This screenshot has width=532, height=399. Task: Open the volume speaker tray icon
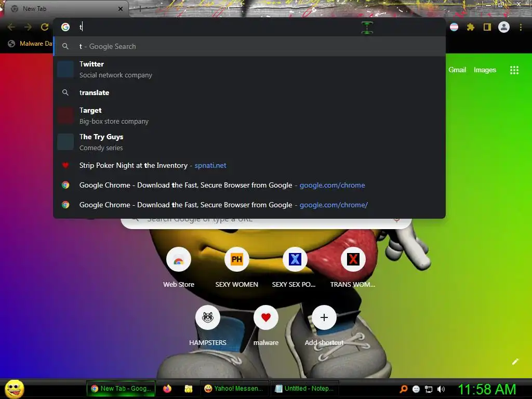pyautogui.click(x=441, y=389)
